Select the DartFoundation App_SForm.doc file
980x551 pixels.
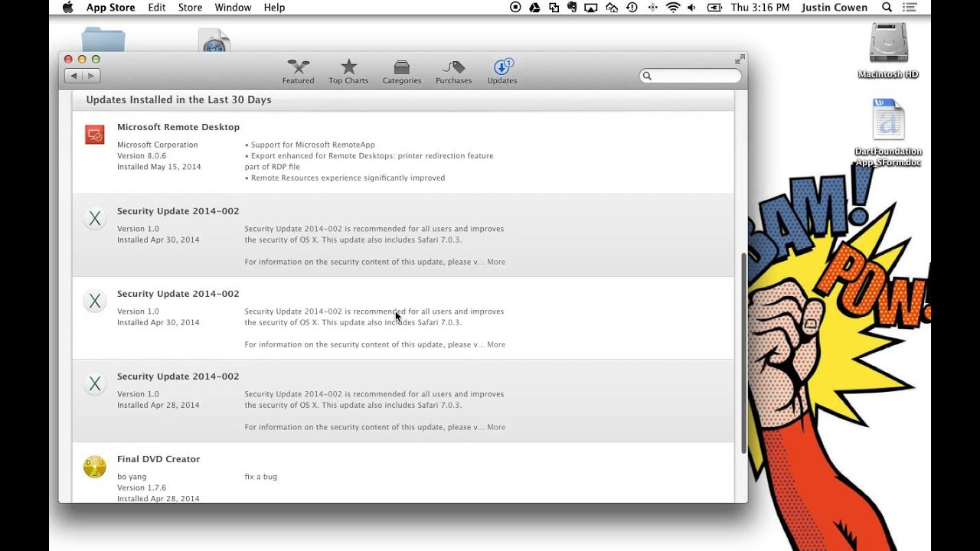coord(888,132)
